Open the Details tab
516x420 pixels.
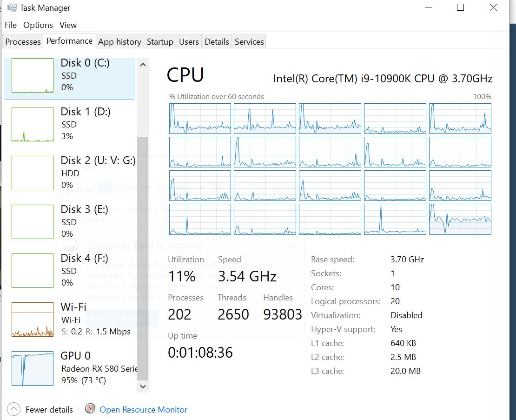(217, 42)
